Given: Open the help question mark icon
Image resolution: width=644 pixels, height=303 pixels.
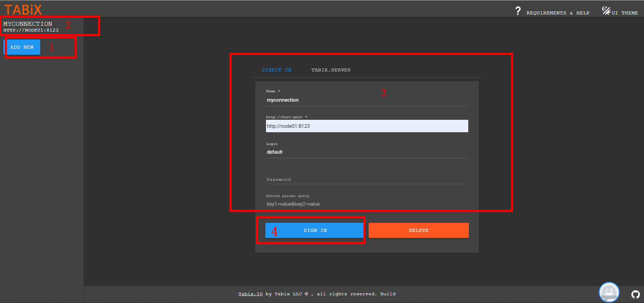Looking at the screenshot, I should point(518,10).
